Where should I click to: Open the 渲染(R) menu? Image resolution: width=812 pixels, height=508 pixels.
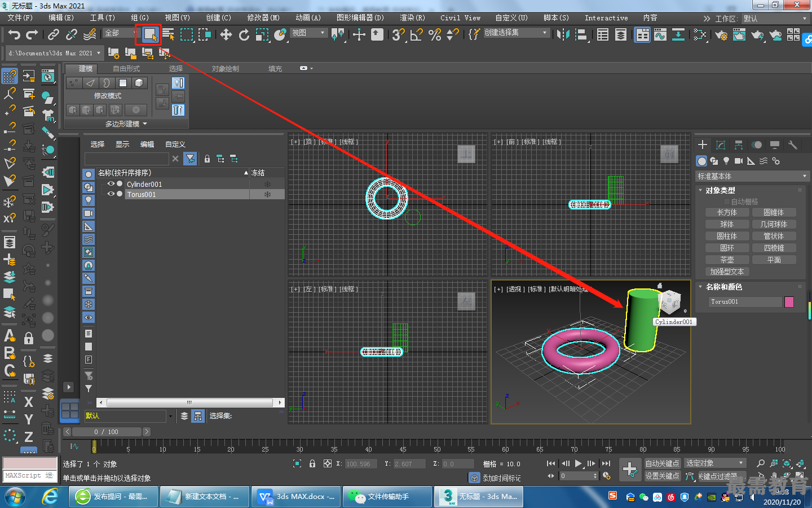[x=412, y=18]
